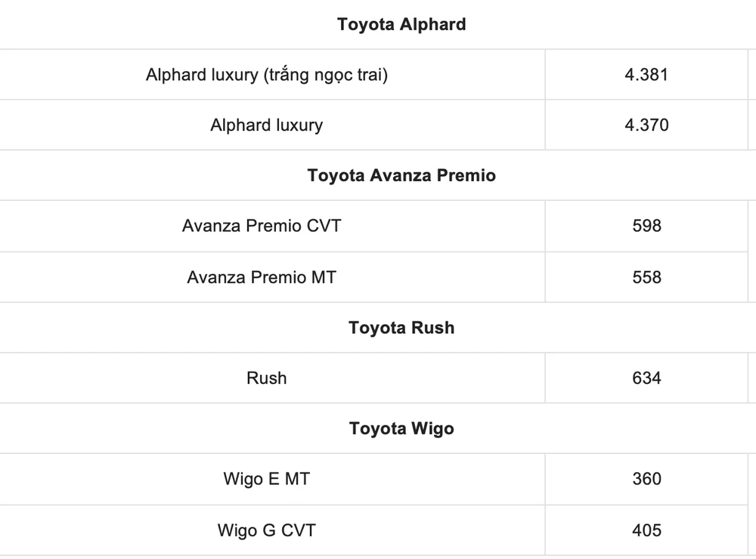The image size is (756, 559).
Task: Click the 558 price cell
Action: (x=646, y=277)
